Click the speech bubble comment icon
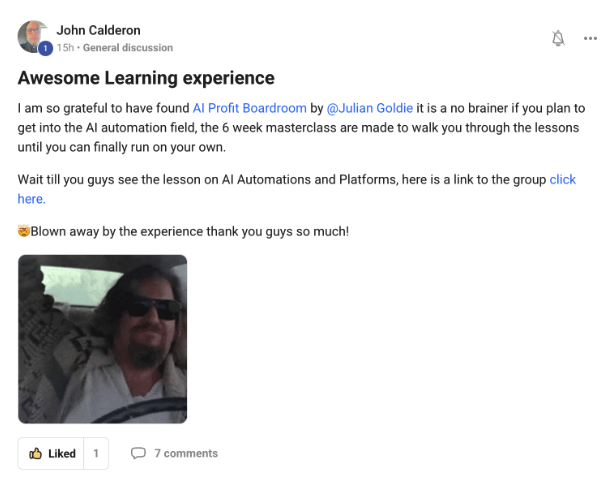Screen dimensions: 615x485 click(x=138, y=453)
